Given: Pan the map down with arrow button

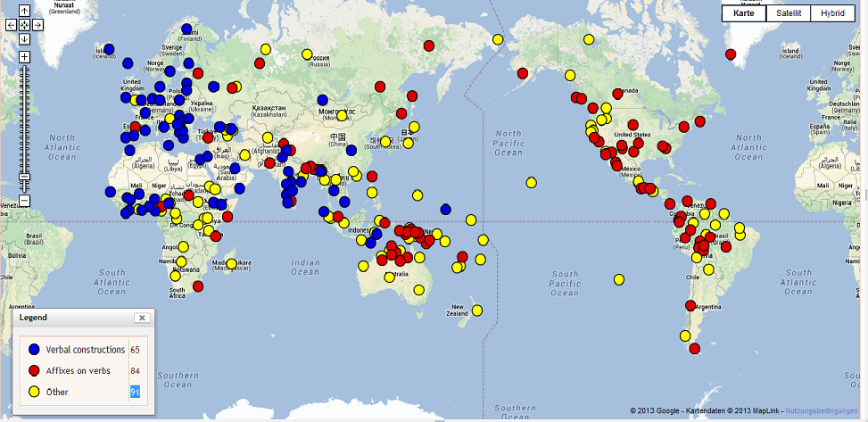Looking at the screenshot, I should pyautogui.click(x=24, y=38).
